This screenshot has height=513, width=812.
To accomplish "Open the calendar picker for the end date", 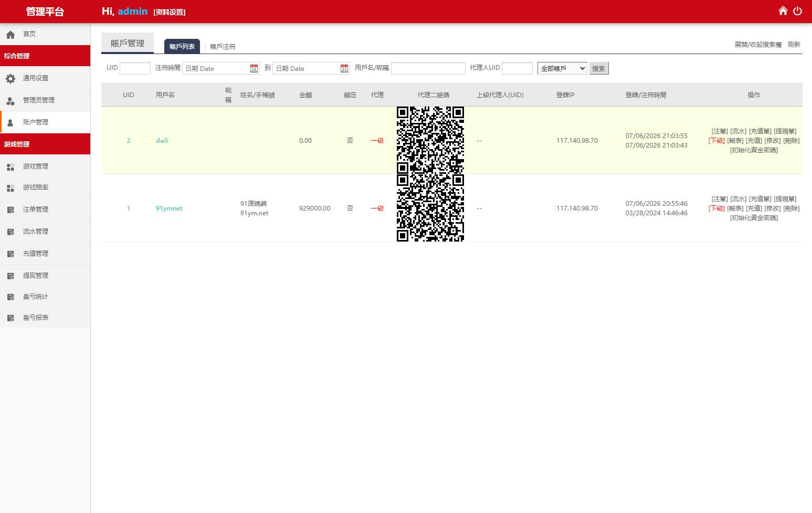I will coord(344,68).
